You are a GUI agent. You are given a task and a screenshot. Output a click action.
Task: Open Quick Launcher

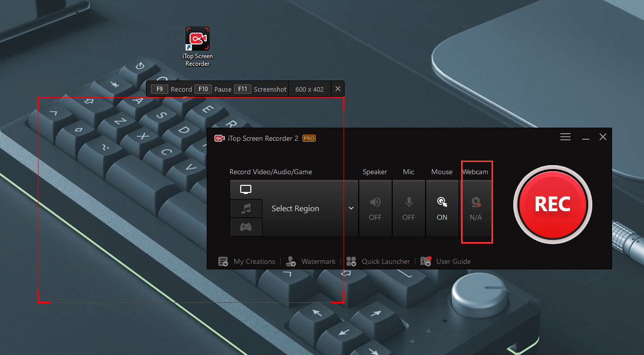(x=378, y=261)
